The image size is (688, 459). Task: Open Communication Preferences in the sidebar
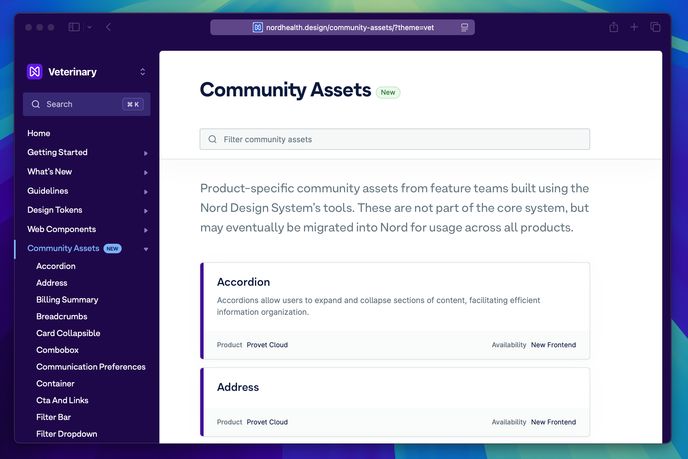[91, 366]
